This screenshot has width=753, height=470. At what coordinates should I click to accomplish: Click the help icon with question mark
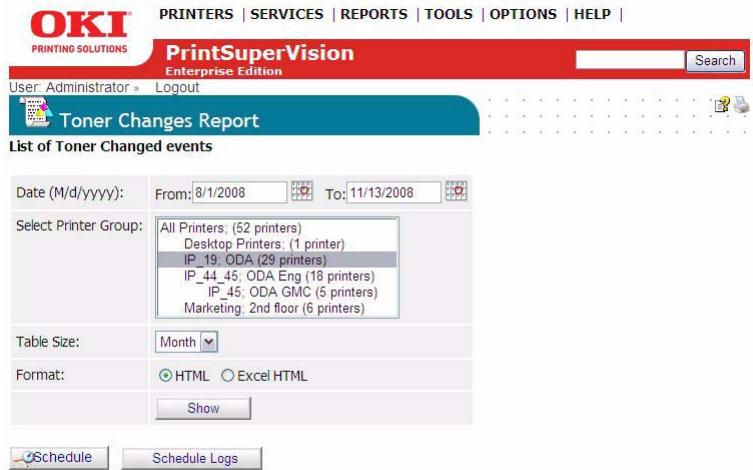pos(722,104)
